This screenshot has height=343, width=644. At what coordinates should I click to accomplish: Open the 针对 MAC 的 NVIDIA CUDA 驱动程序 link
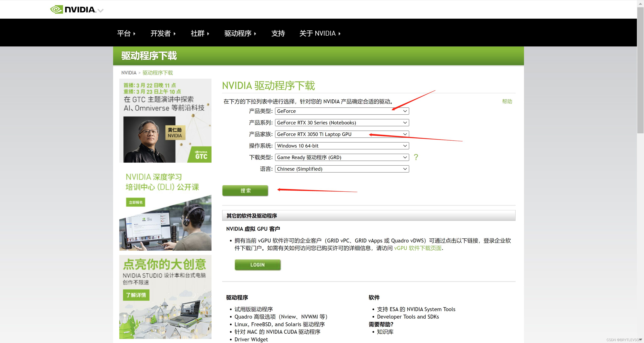[277, 332]
